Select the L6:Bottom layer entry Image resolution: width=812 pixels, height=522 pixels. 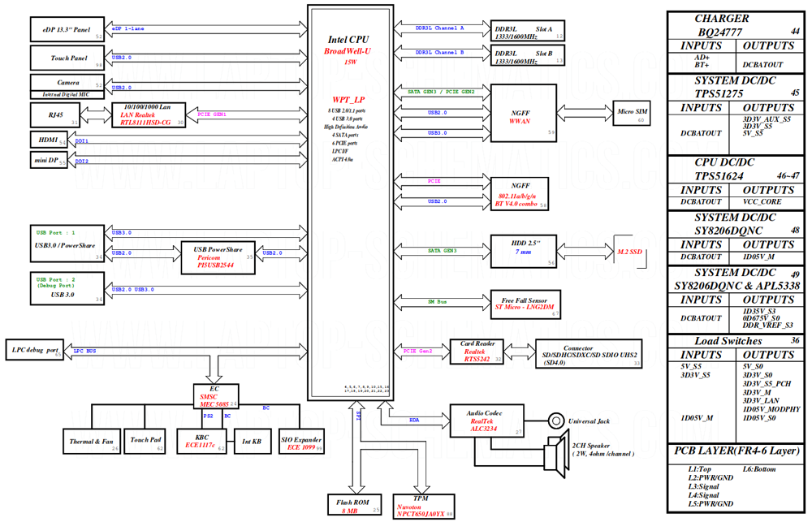[759, 469]
